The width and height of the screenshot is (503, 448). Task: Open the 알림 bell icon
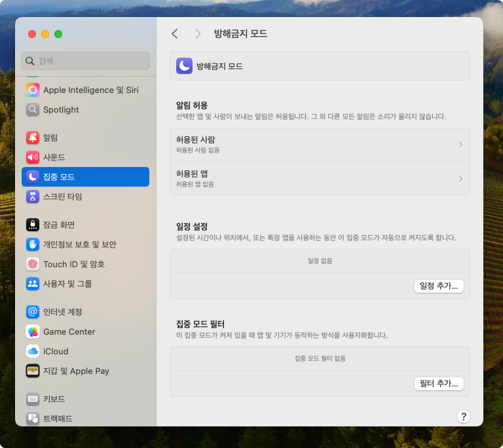click(32, 138)
